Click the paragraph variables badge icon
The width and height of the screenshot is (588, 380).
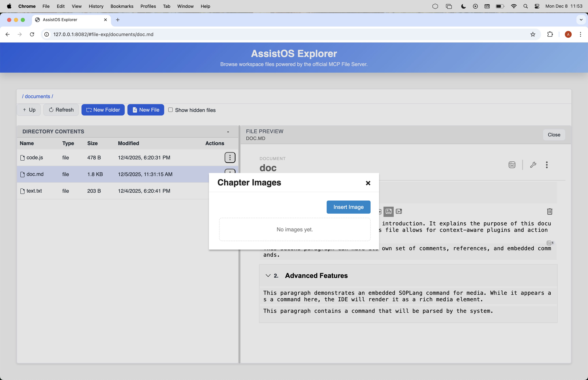pos(549,243)
